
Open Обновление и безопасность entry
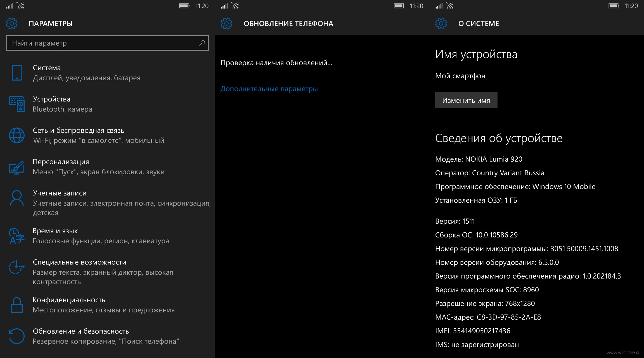pos(107,336)
